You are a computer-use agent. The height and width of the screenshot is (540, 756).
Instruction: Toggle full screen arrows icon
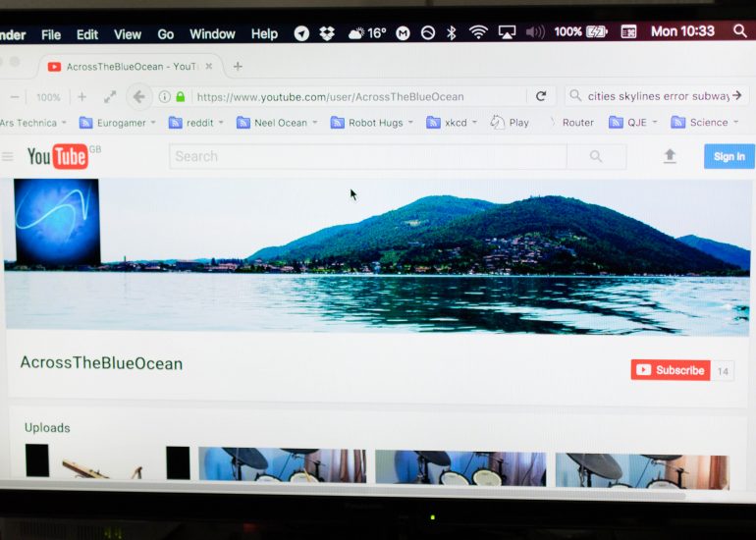click(x=110, y=97)
